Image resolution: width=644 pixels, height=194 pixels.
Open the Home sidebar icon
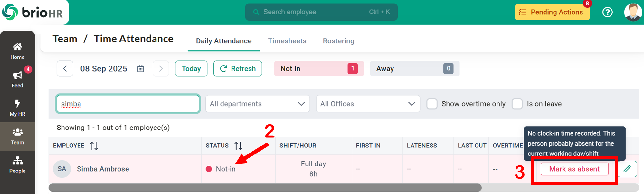point(17,47)
